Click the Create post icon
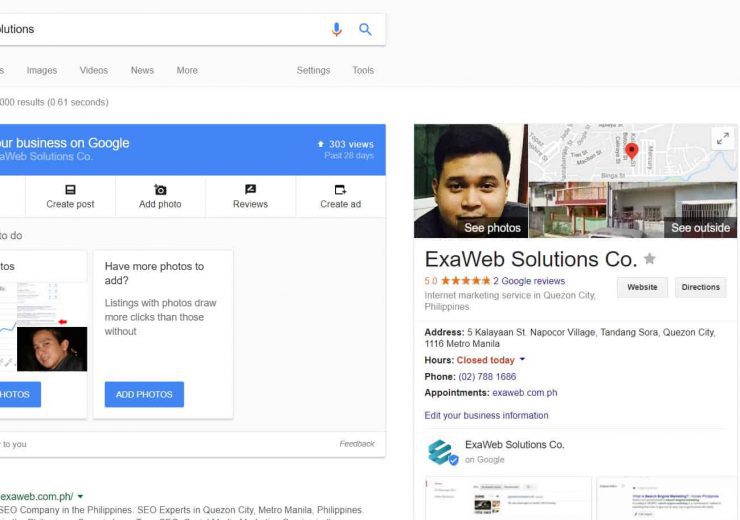 (70, 190)
